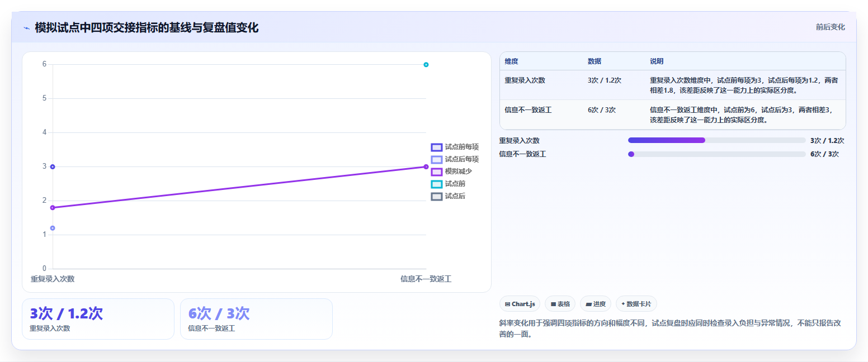Click the 6次 / 3次 table cell
The image size is (868, 362).
point(602,110)
